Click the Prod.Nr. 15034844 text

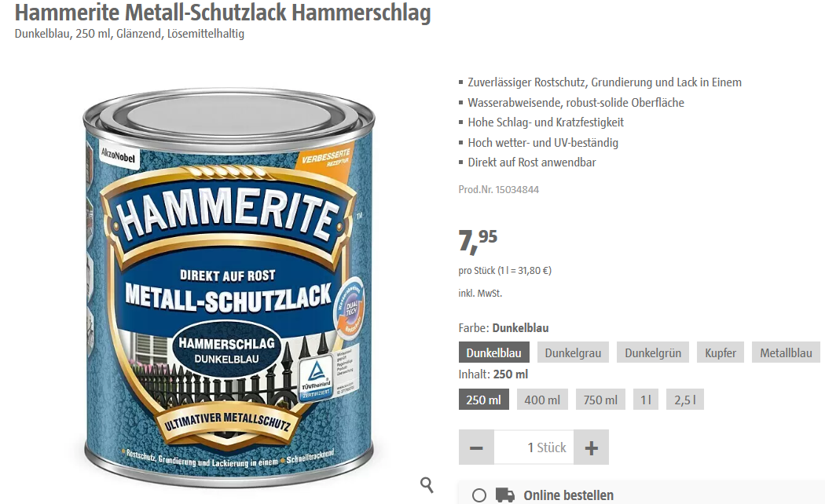pyautogui.click(x=499, y=189)
